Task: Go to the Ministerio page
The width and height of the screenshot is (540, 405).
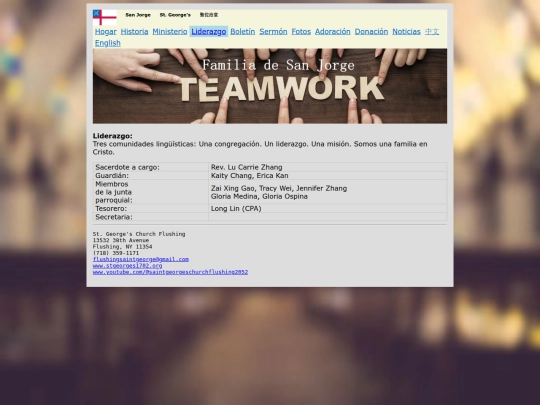Action: click(170, 32)
